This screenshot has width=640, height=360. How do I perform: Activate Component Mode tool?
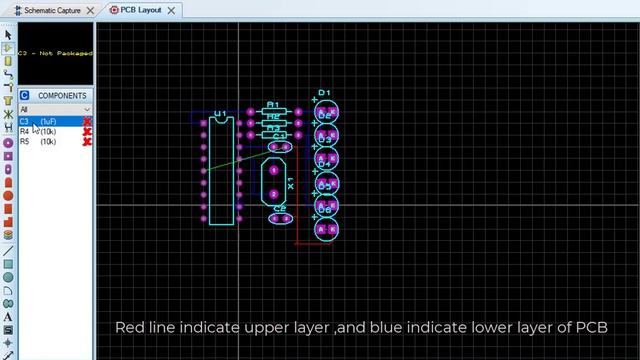[8, 48]
